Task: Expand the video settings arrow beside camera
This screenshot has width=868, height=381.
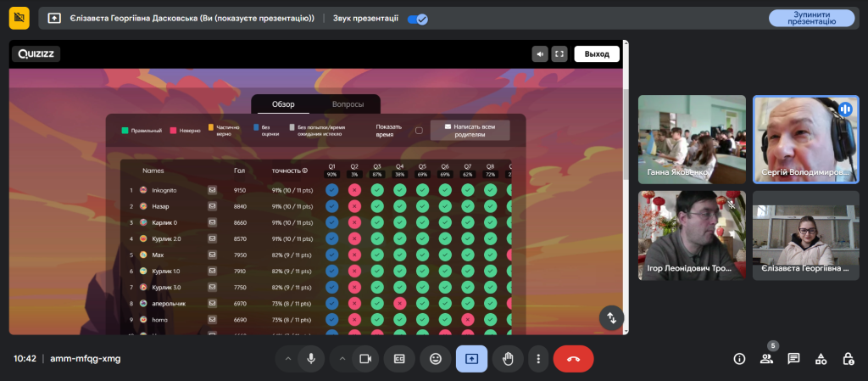Action: pos(342,359)
